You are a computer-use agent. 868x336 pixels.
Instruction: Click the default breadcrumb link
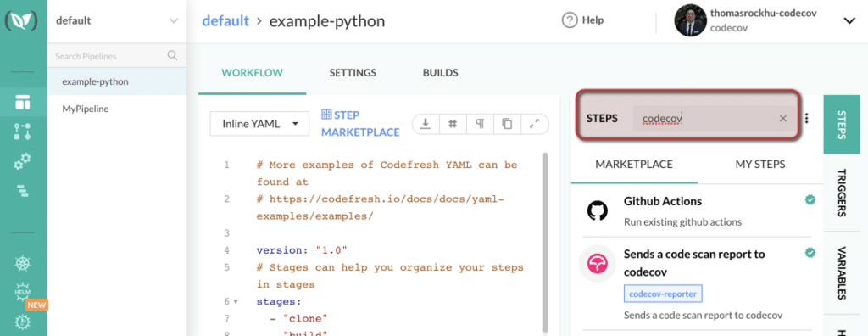(225, 21)
